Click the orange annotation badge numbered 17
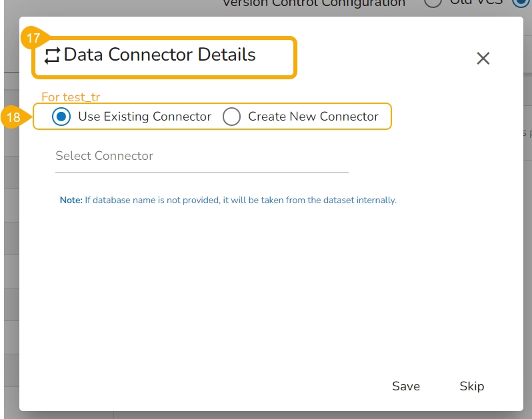The image size is (532, 419). [33, 39]
